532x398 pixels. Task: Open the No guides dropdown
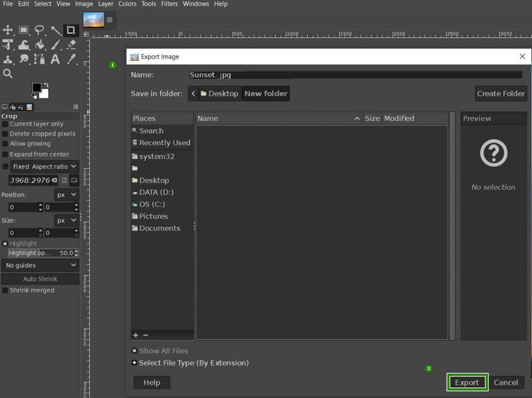pyautogui.click(x=40, y=265)
